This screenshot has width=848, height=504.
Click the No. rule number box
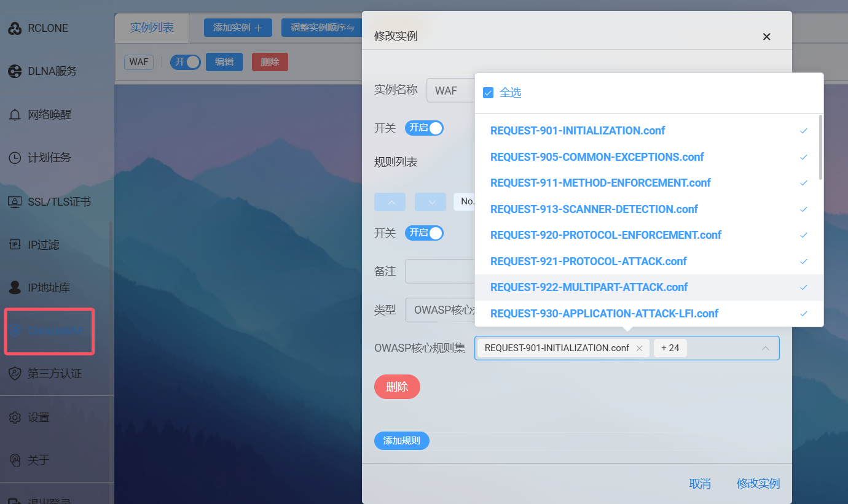tap(465, 202)
